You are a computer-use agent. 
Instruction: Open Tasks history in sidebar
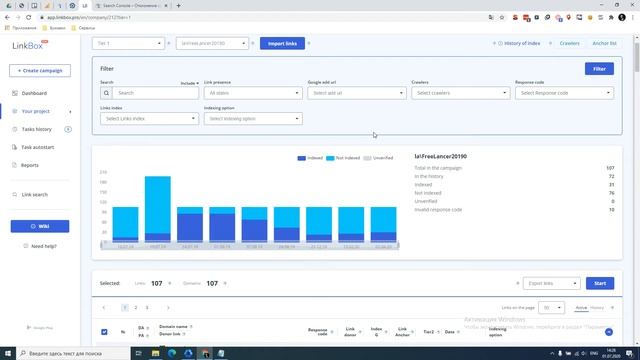37,129
